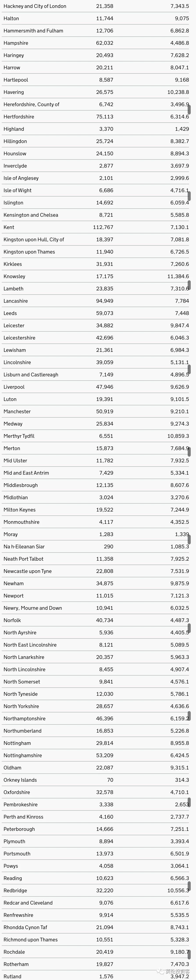The image size is (196, 980).
Task: Click Redbridge's rate 10,556.3
Action: pyautogui.click(x=178, y=890)
